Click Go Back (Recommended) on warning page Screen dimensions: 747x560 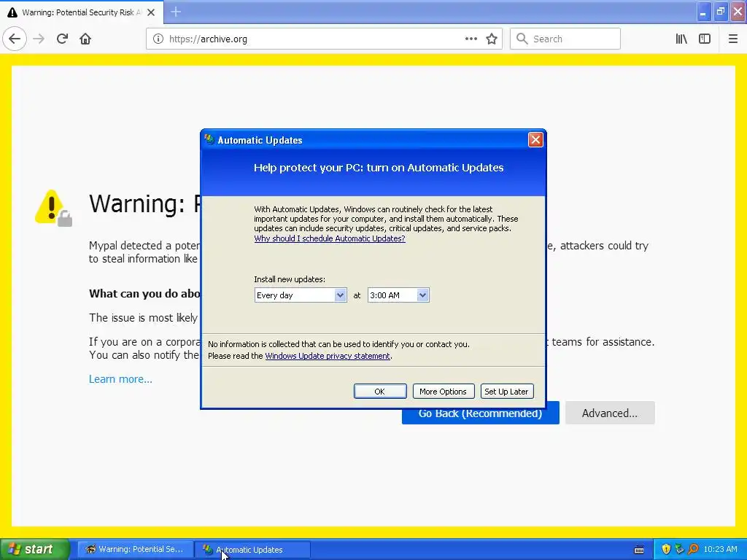[x=480, y=416]
